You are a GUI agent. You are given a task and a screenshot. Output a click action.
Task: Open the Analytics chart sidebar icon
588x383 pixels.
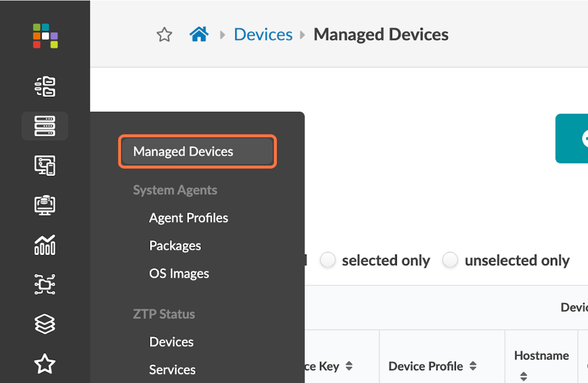(45, 245)
